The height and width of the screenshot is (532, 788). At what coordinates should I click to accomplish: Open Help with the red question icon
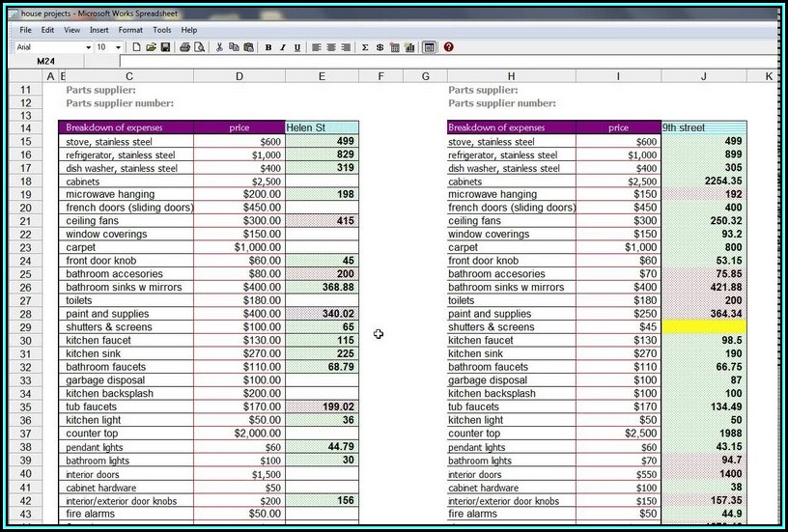tap(449, 47)
